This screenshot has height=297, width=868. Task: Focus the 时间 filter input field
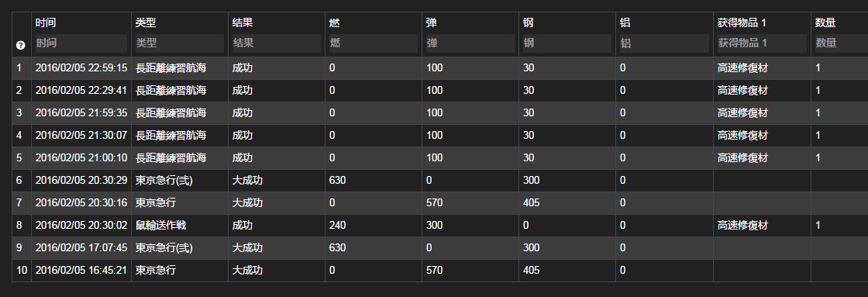click(x=81, y=43)
